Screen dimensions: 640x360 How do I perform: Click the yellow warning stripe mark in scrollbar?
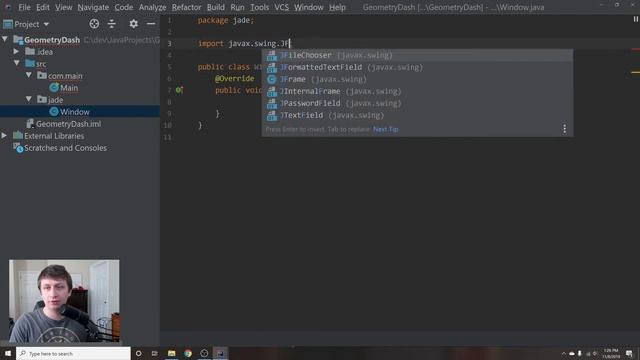(x=636, y=72)
